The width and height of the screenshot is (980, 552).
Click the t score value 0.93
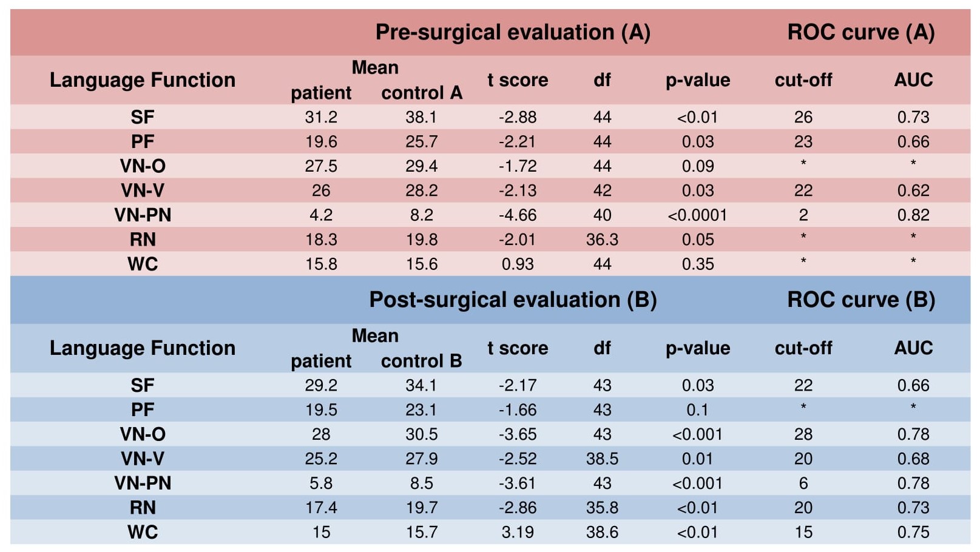[518, 264]
